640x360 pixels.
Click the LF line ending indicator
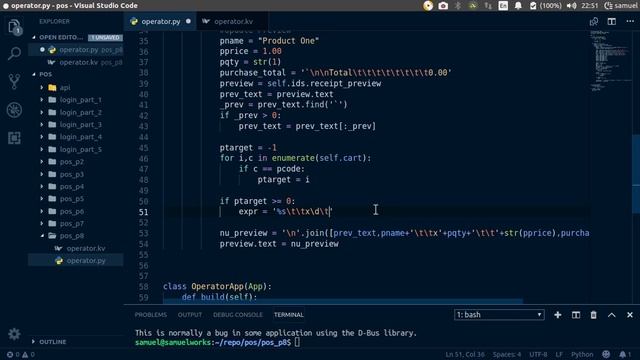point(559,354)
